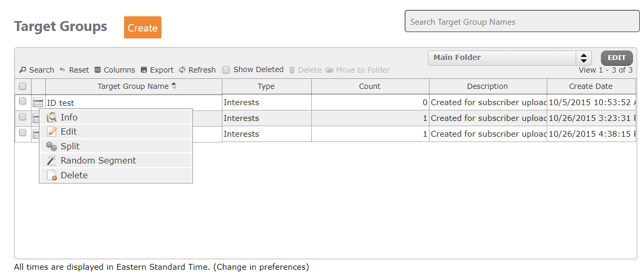This screenshot has height=275, width=644.
Task: Click the EDIT folder button
Action: click(617, 58)
